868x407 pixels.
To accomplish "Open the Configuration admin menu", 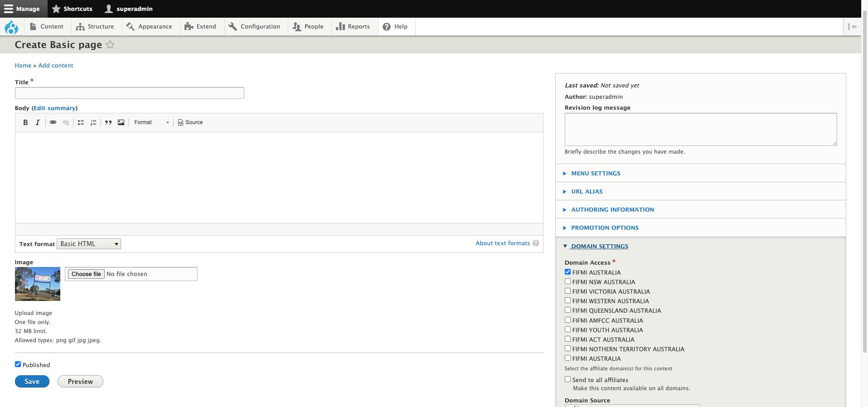I will [254, 27].
